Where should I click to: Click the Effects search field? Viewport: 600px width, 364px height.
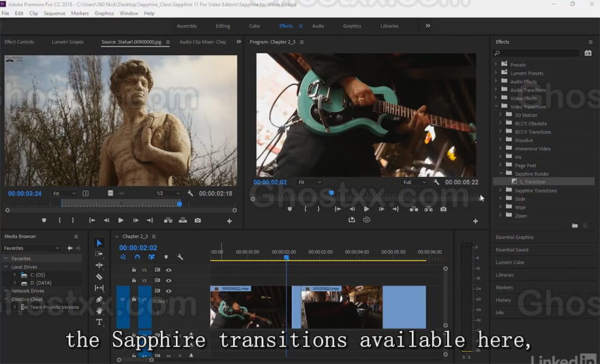point(537,52)
